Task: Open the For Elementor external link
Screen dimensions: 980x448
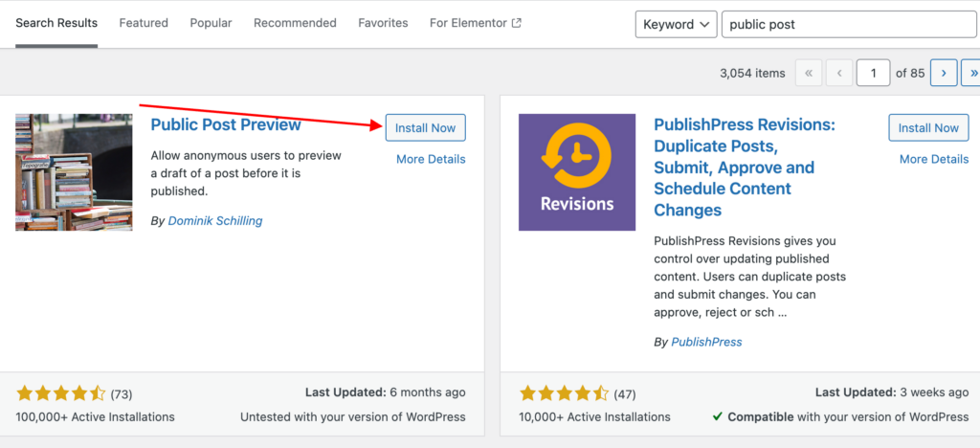Action: tap(476, 23)
